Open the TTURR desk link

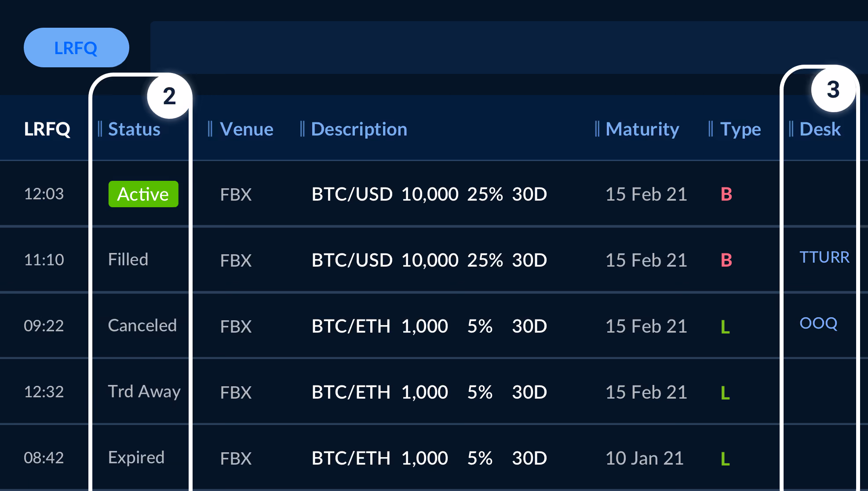[x=824, y=257]
